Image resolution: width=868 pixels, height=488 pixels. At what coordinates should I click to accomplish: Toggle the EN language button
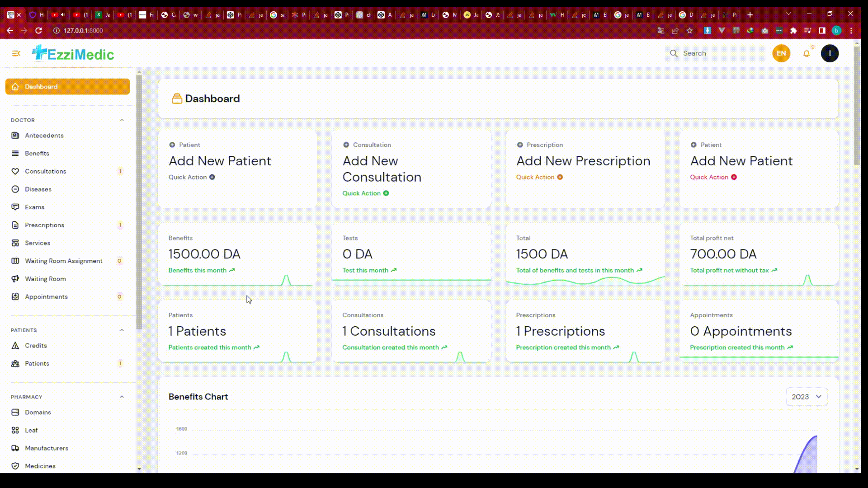781,53
